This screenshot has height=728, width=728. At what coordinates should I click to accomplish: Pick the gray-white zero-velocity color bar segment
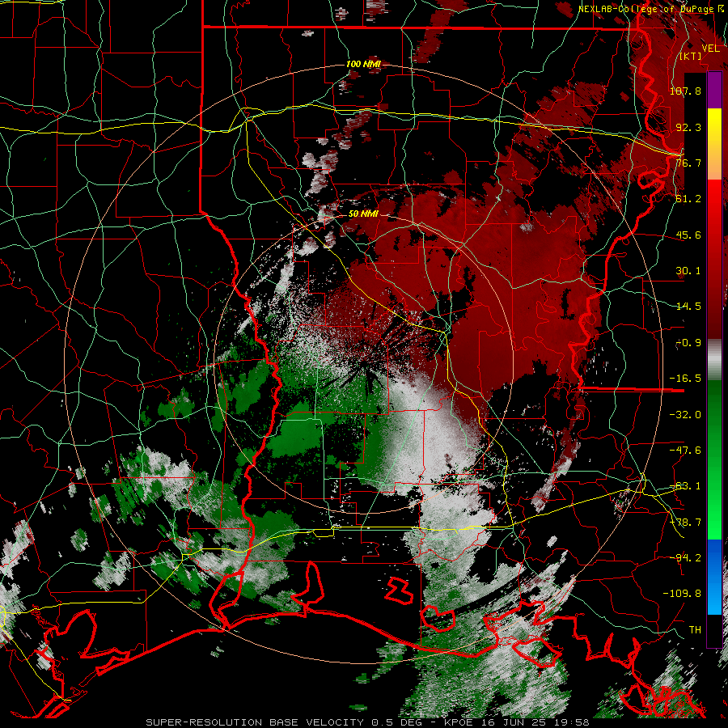(x=714, y=360)
